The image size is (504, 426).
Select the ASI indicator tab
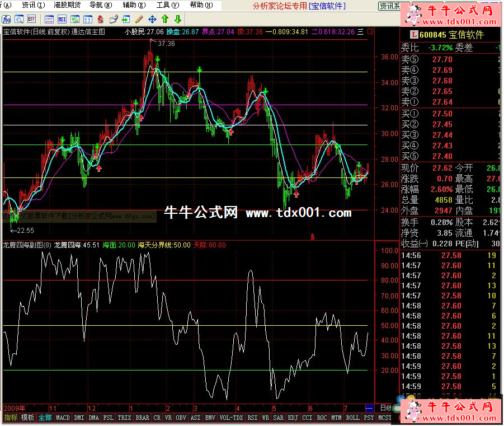[x=195, y=418]
